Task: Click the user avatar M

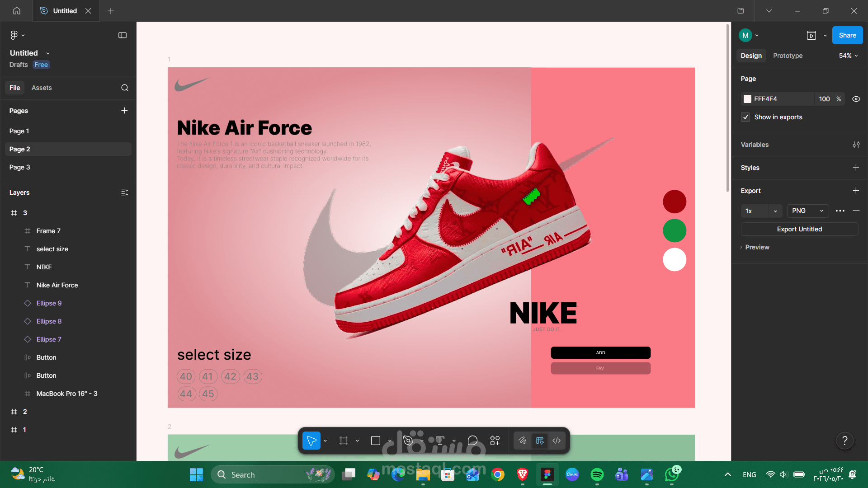Action: [x=745, y=35]
